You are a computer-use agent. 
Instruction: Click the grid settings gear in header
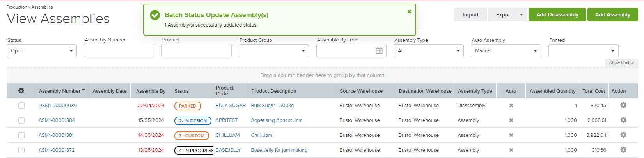tap(21, 91)
